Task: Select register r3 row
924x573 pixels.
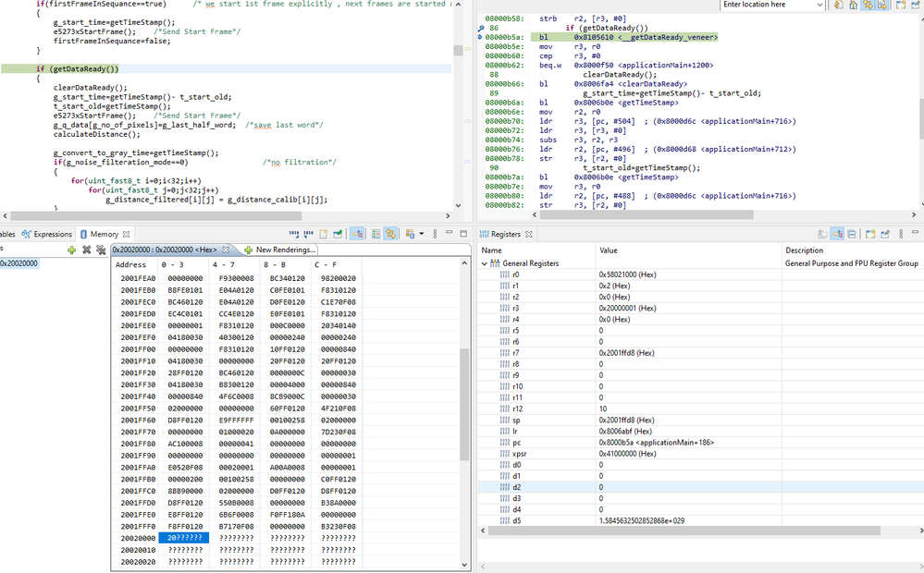Action: pos(700,308)
